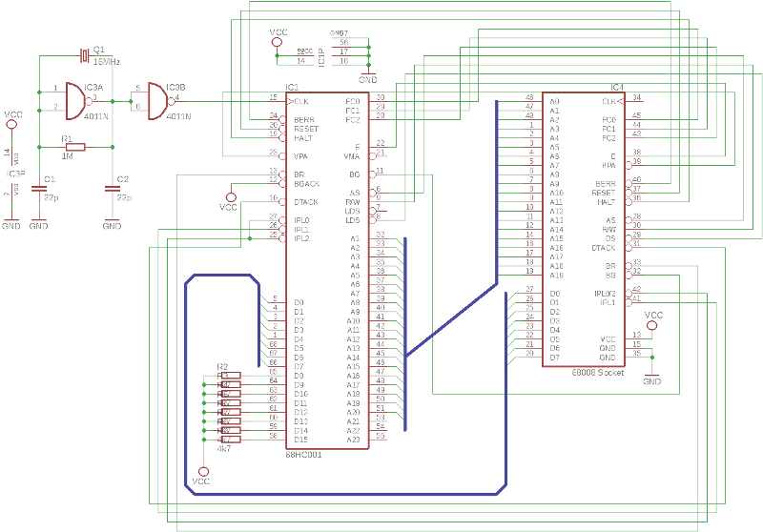Screen dimensions: 763x532
Task: Click the D15 data pin on IC1
Action: [x=300, y=440]
